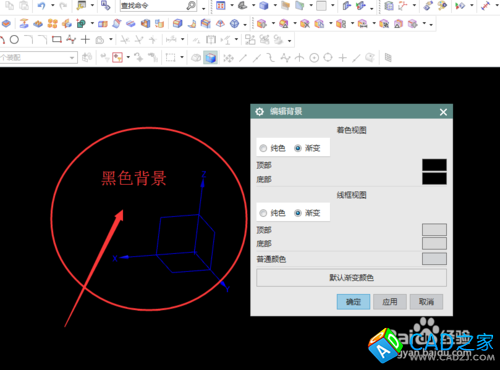
Task: Select 纯色 under 线框视图
Action: tap(273, 213)
